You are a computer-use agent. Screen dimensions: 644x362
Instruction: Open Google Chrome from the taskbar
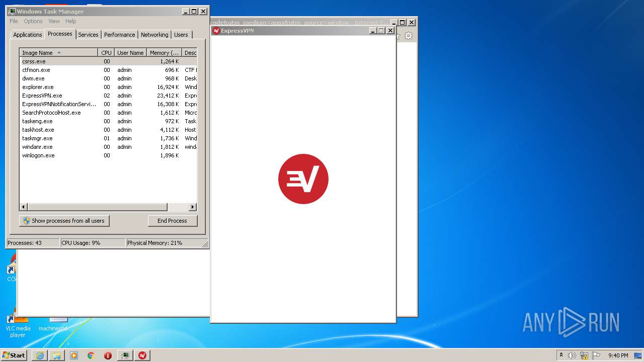pyautogui.click(x=91, y=355)
